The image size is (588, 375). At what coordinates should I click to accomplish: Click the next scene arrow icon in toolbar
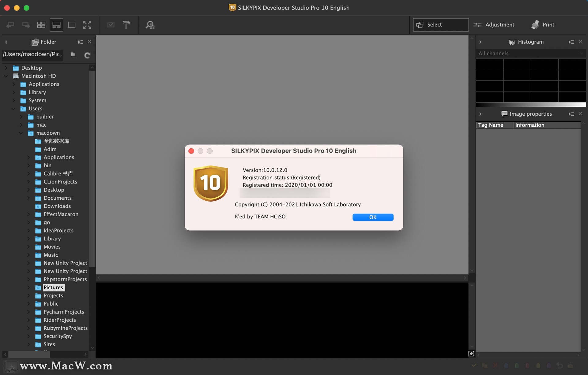pos(26,25)
